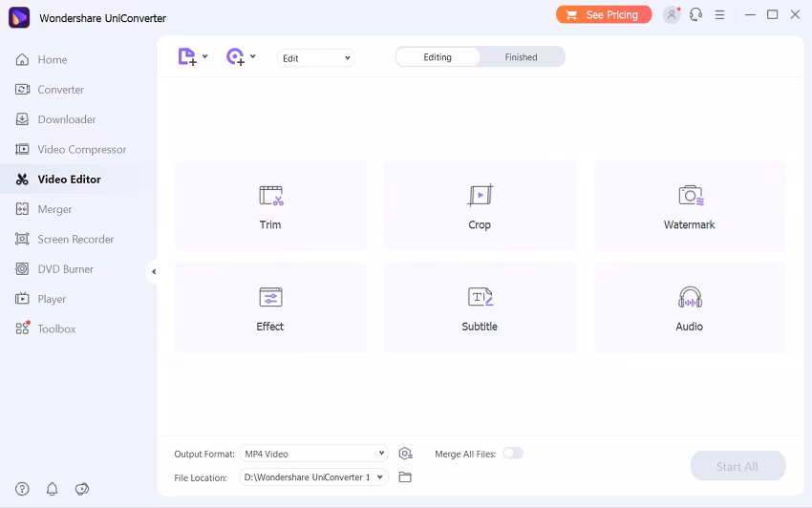Open the Effect editing tool

[271, 307]
